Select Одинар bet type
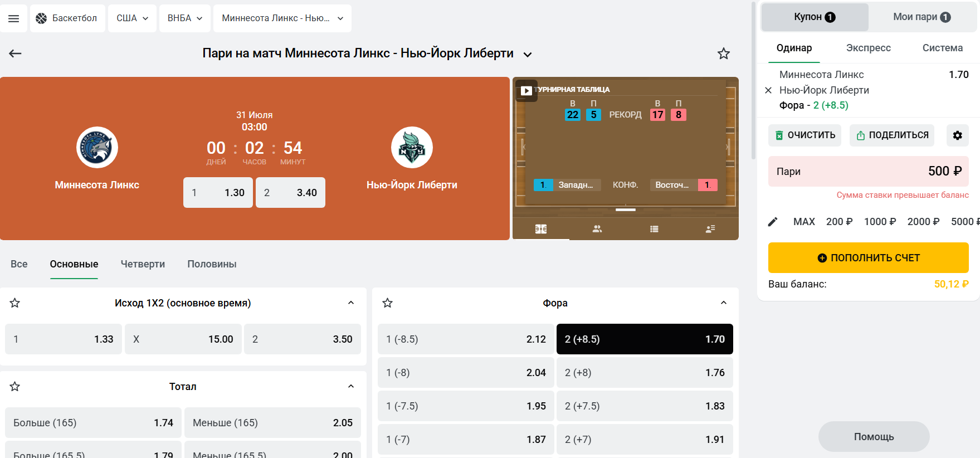This screenshot has width=980, height=458. (x=794, y=48)
